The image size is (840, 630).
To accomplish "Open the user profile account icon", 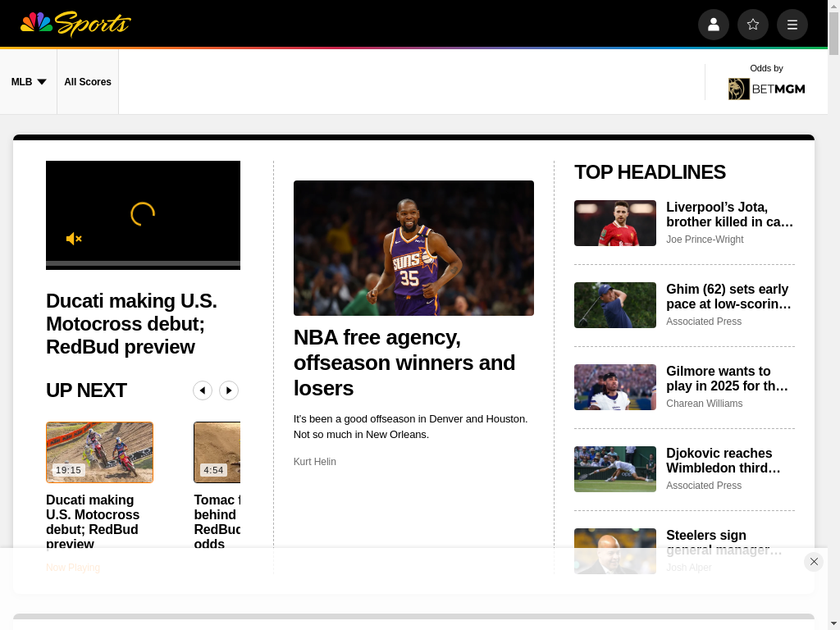I will pyautogui.click(x=713, y=25).
